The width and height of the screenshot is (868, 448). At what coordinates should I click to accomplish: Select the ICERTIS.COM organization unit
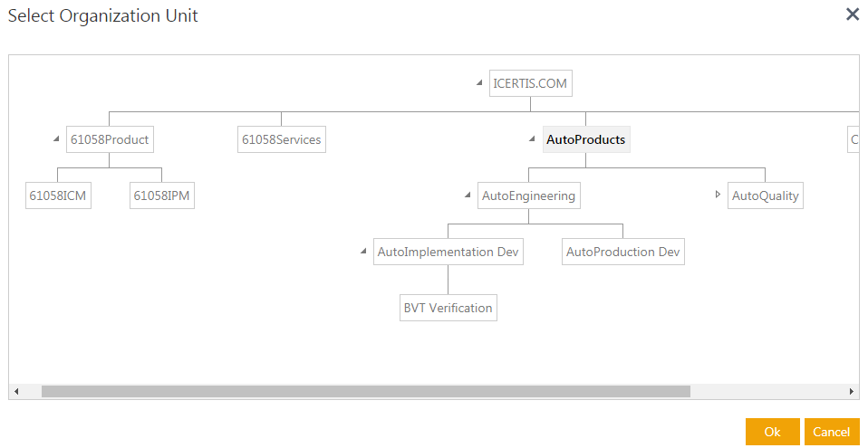pyautogui.click(x=530, y=84)
